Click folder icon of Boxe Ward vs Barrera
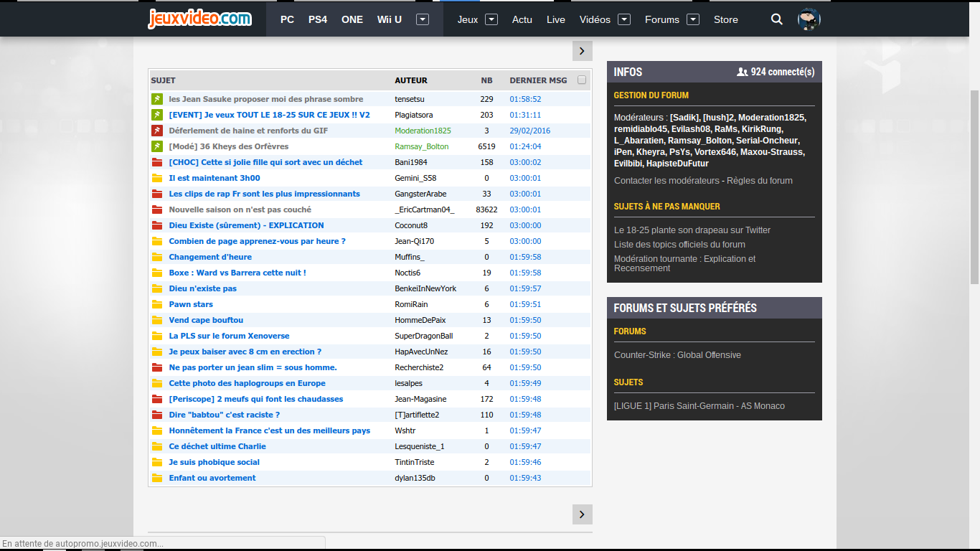980x551 pixels. 157,273
